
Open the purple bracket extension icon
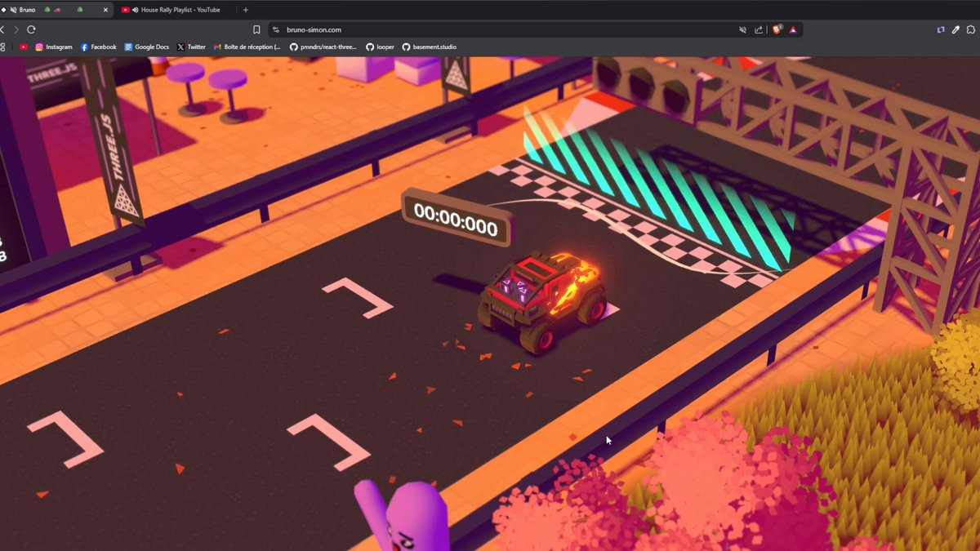pyautogui.click(x=941, y=29)
